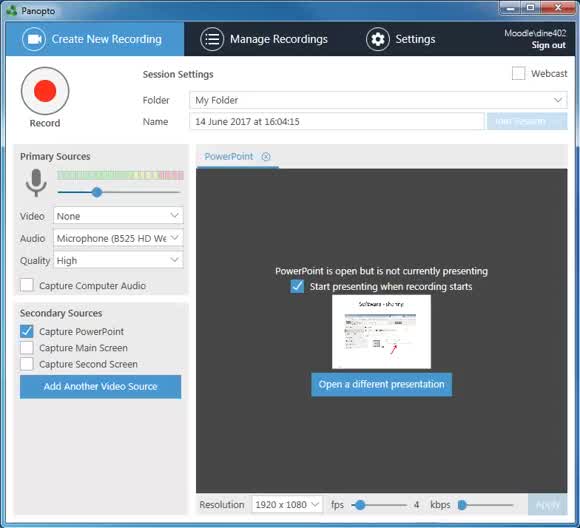Click the Moodle\dine402 username text
The width and height of the screenshot is (580, 528).
[x=535, y=33]
